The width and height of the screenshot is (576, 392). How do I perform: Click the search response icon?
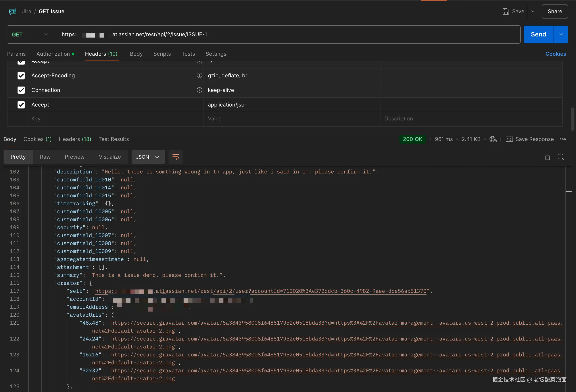click(x=561, y=157)
